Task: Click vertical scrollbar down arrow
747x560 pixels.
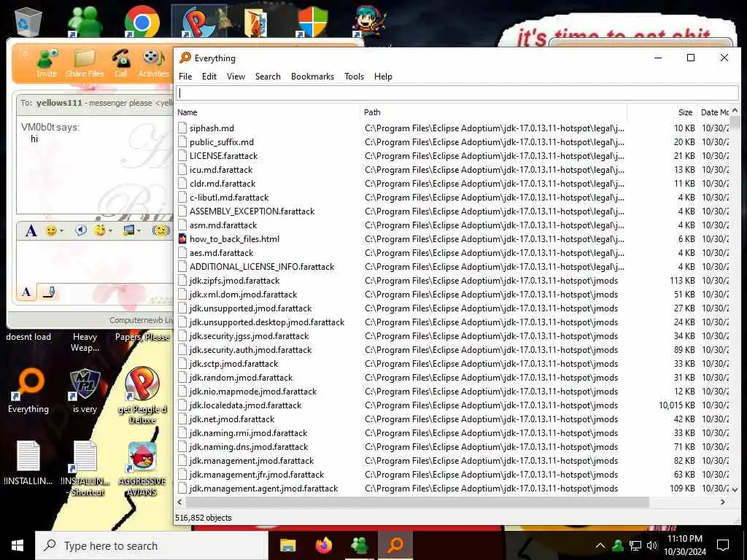Action: (735, 489)
